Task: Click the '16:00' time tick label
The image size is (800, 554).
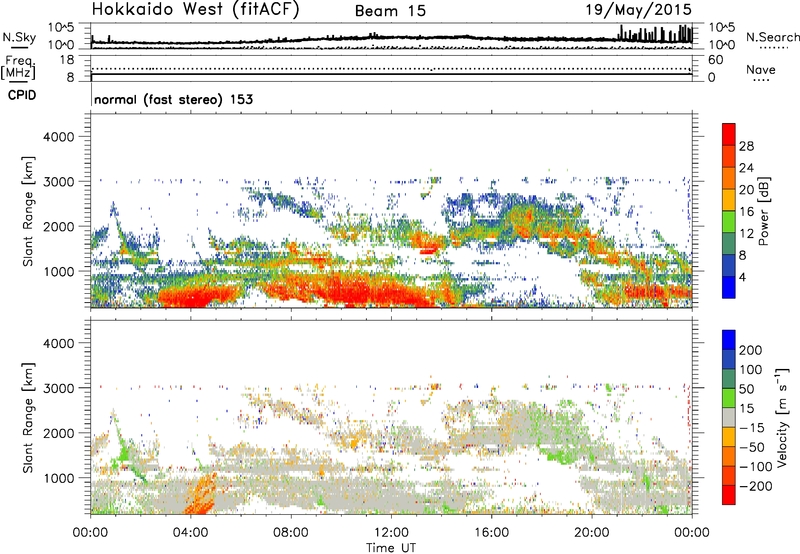Action: point(491,533)
